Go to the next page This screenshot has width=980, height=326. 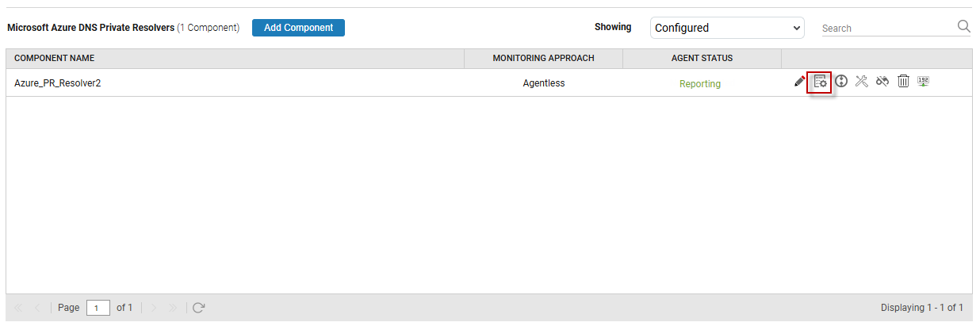(x=155, y=308)
